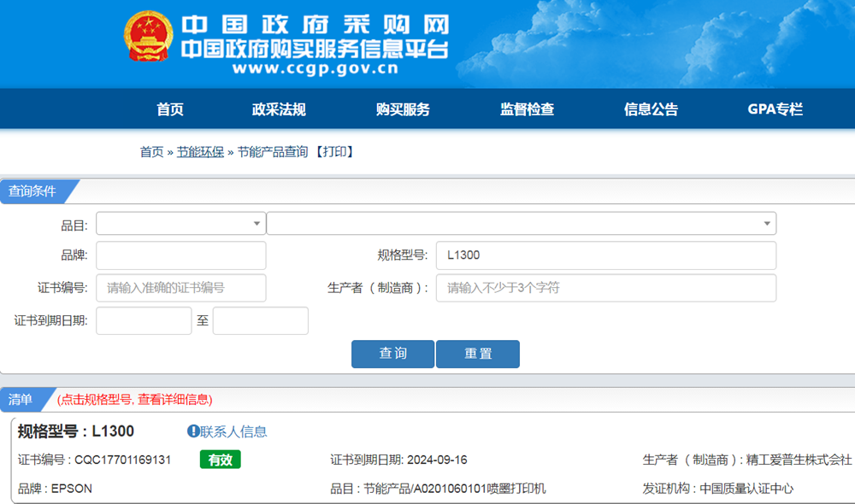This screenshot has width=855, height=504.
Task: Click the national emblem logo in header
Action: point(148,36)
